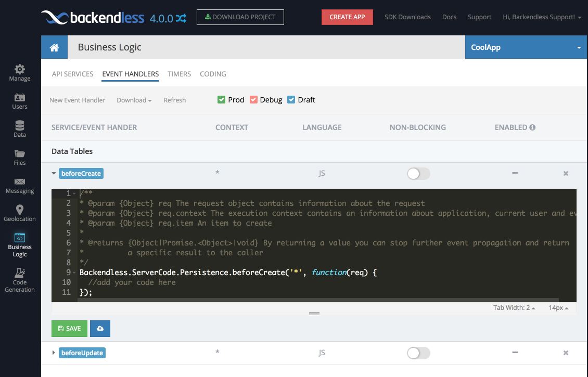588x377 pixels.
Task: Open the Messaging envelope icon
Action: (x=19, y=182)
